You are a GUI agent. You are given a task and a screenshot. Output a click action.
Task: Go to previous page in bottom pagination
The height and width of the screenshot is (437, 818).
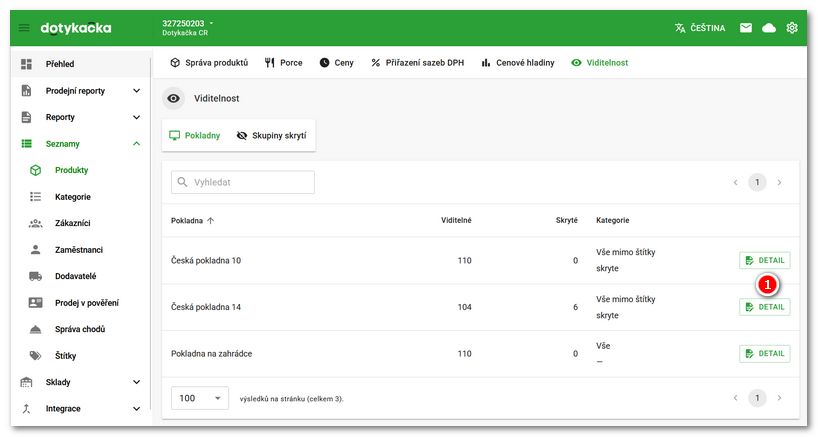(x=736, y=398)
